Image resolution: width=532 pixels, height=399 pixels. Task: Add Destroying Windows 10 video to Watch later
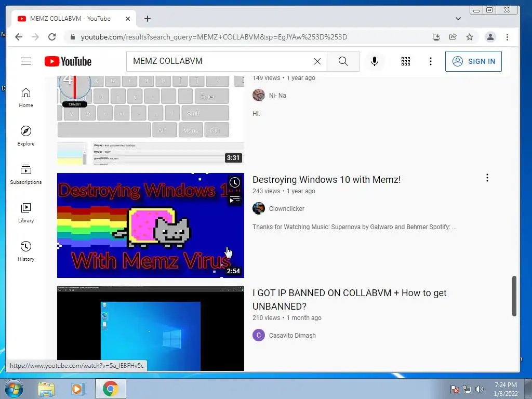(235, 182)
